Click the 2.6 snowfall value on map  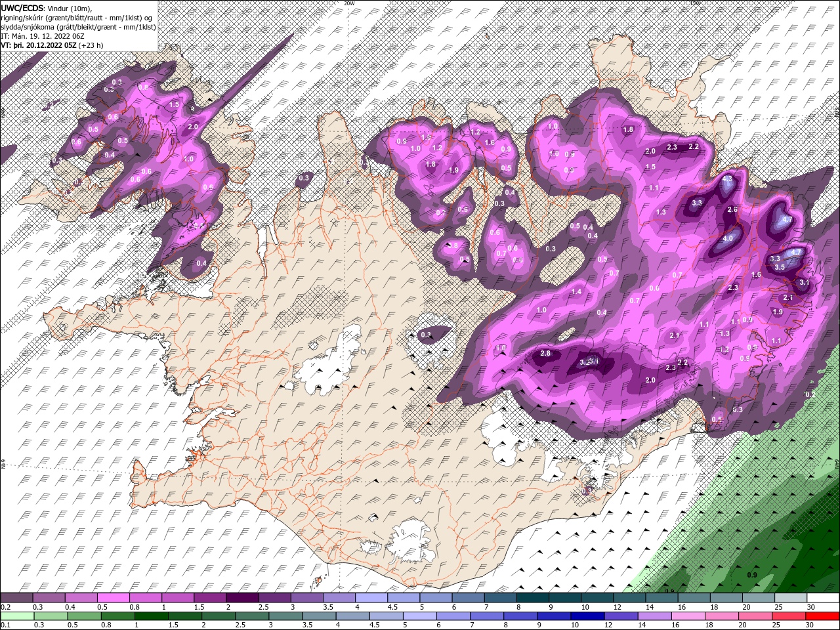[x=733, y=210]
